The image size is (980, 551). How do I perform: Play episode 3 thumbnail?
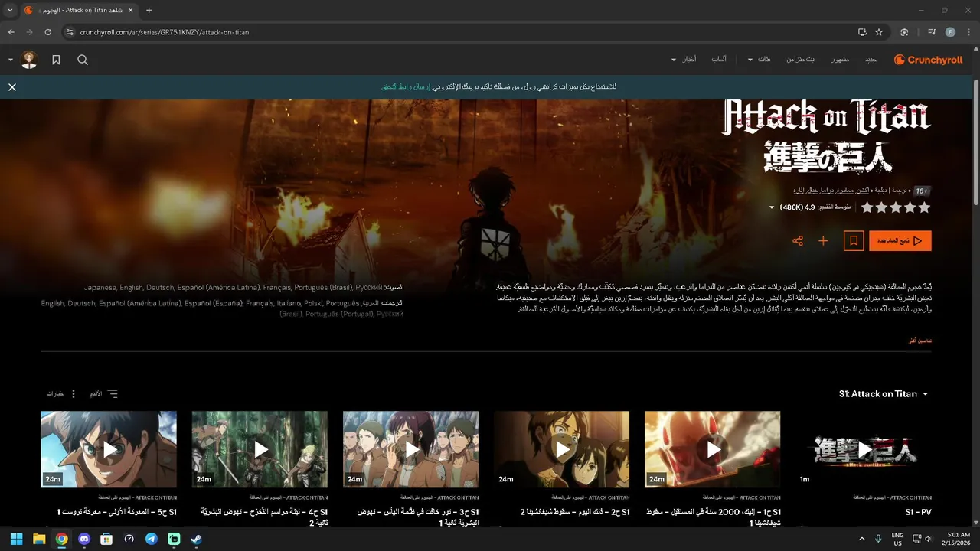(411, 449)
